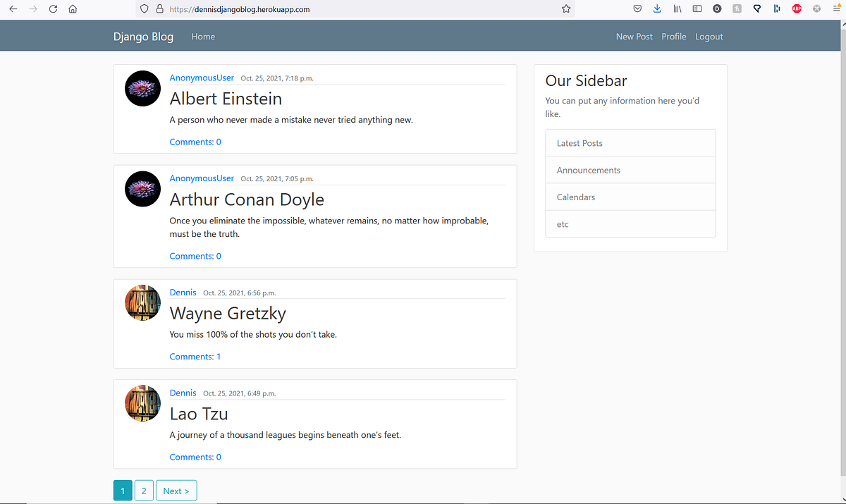
Task: Click Dennis's avatar on the Lao Tzu post
Action: tap(142, 403)
